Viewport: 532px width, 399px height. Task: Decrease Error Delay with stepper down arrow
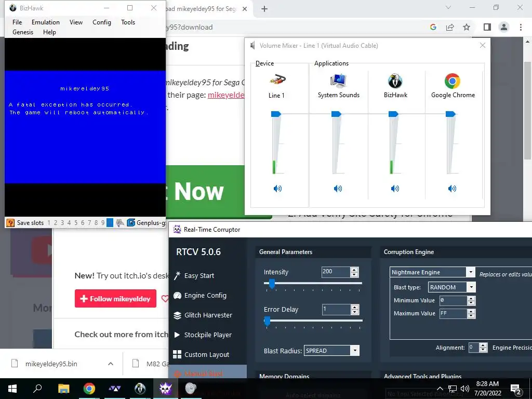355,312
